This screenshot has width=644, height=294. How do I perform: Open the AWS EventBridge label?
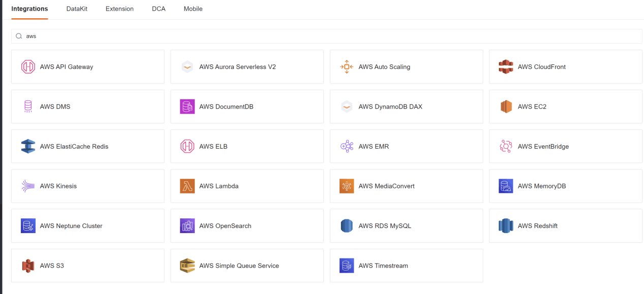543,146
